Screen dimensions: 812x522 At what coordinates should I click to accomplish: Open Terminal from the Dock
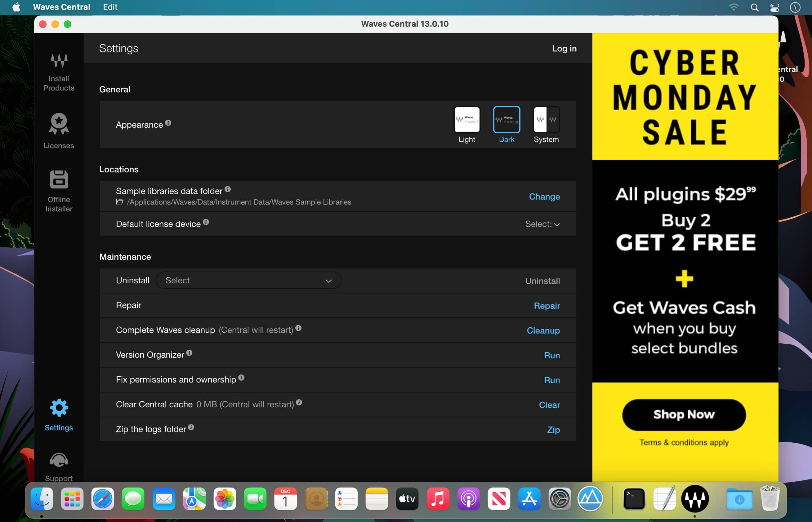[634, 499]
